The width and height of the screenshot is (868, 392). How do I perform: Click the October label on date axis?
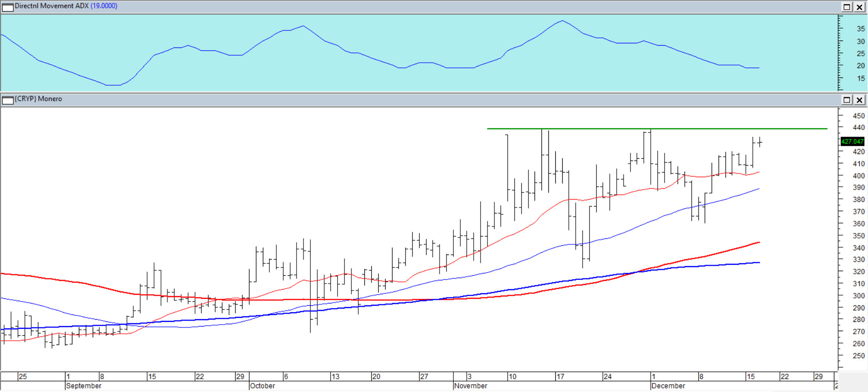tap(262, 386)
